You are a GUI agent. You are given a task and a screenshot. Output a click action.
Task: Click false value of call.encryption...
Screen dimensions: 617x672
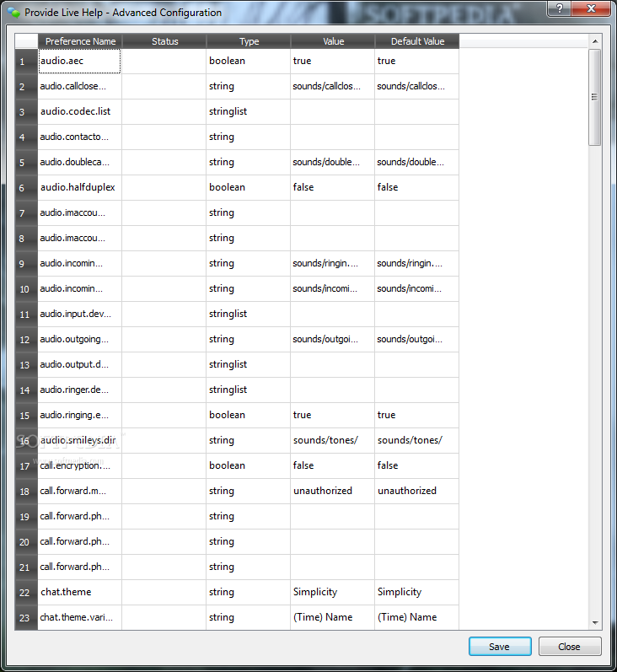[x=332, y=465]
